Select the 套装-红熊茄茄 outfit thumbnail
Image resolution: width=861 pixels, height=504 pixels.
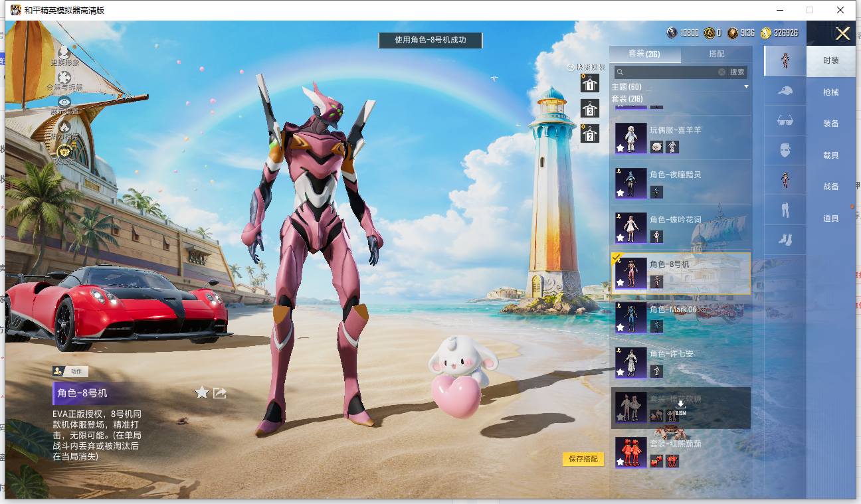click(630, 452)
